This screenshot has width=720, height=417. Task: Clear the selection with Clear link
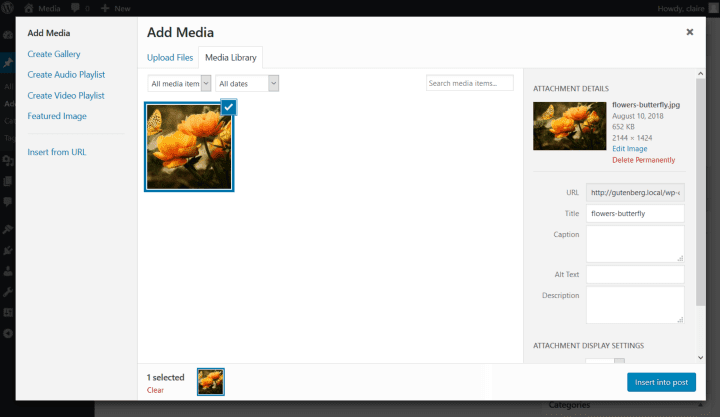(155, 390)
